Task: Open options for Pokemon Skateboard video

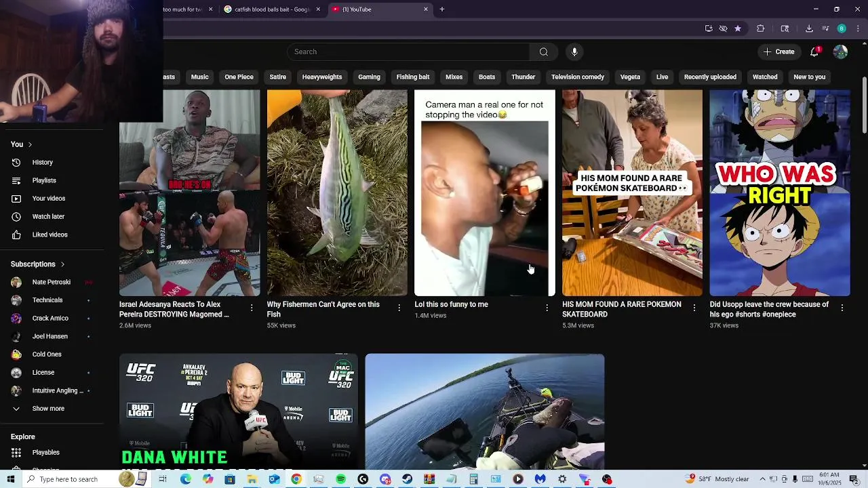Action: (694, 308)
